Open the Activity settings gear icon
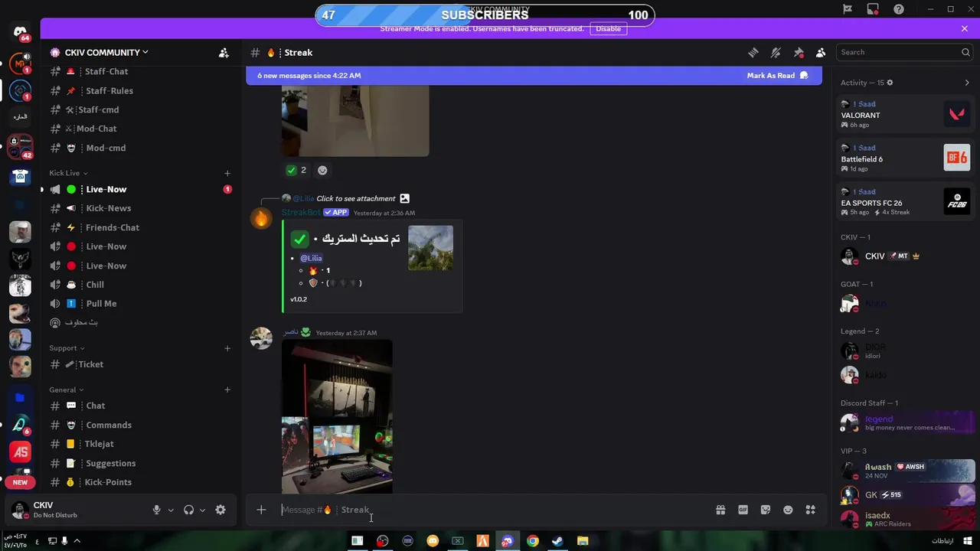The width and height of the screenshot is (980, 551). tap(890, 83)
